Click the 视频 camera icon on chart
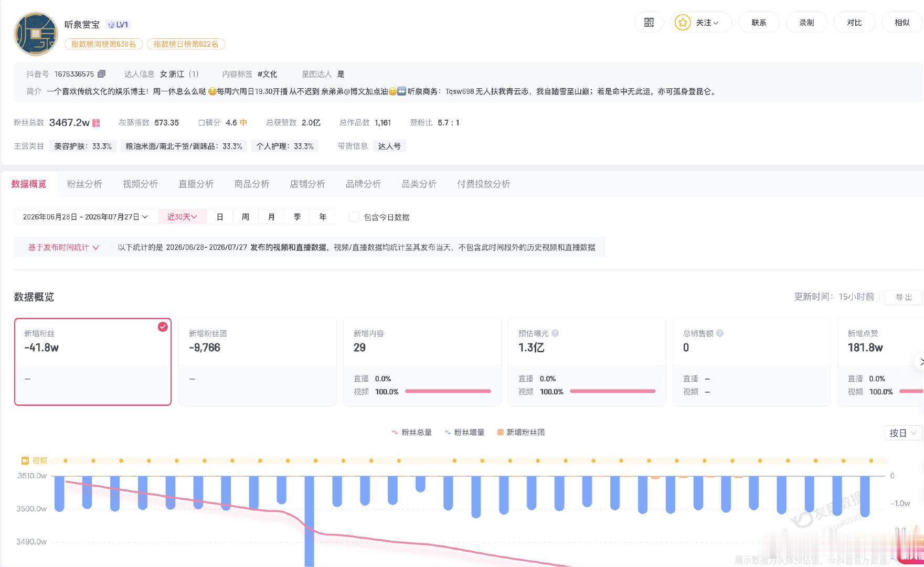Image resolution: width=924 pixels, height=567 pixels. coord(25,460)
